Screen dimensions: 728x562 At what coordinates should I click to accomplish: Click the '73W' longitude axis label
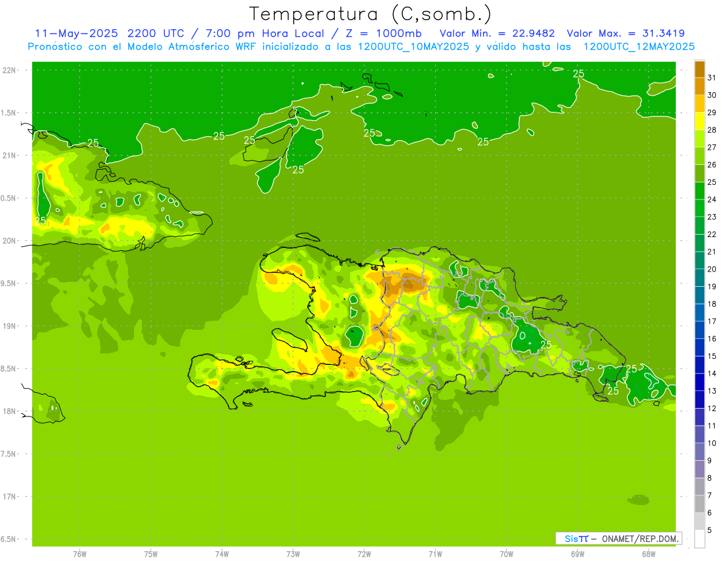point(293,554)
